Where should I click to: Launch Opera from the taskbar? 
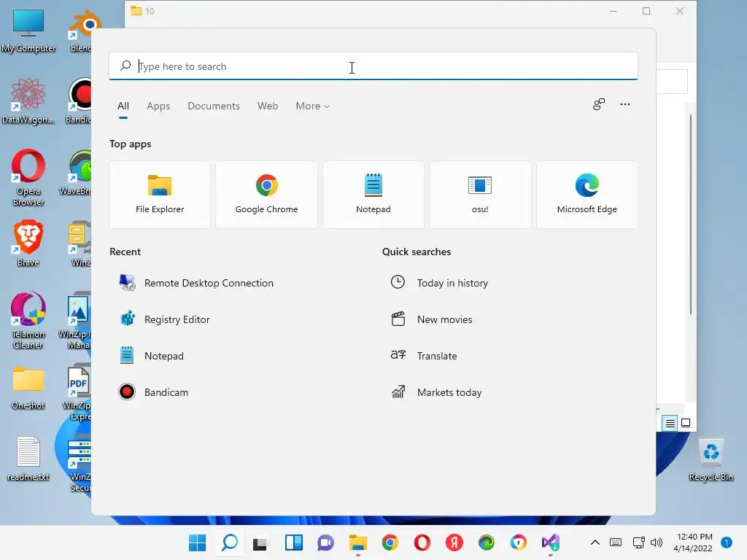(422, 542)
